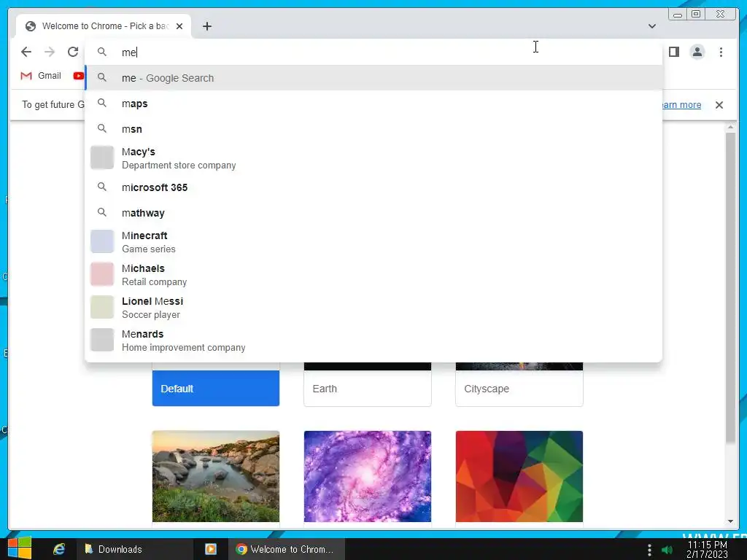The height and width of the screenshot is (560, 747).
Task: Pick the colorful geometric shapes thumbnail
Action: click(x=519, y=477)
